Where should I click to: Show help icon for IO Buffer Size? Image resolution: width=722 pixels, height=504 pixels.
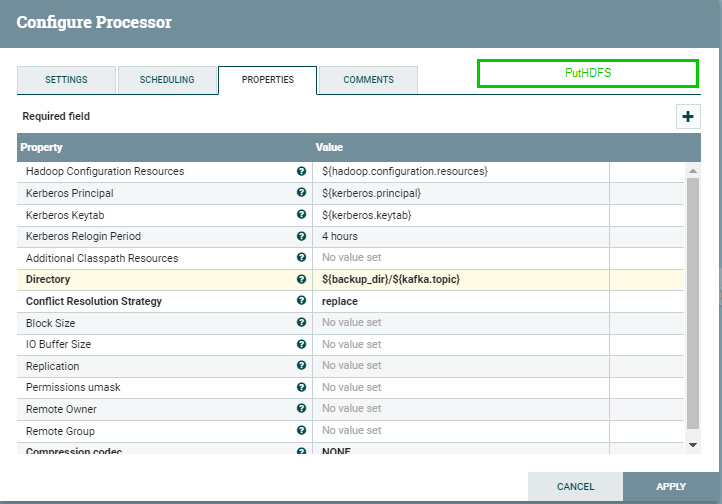click(301, 344)
